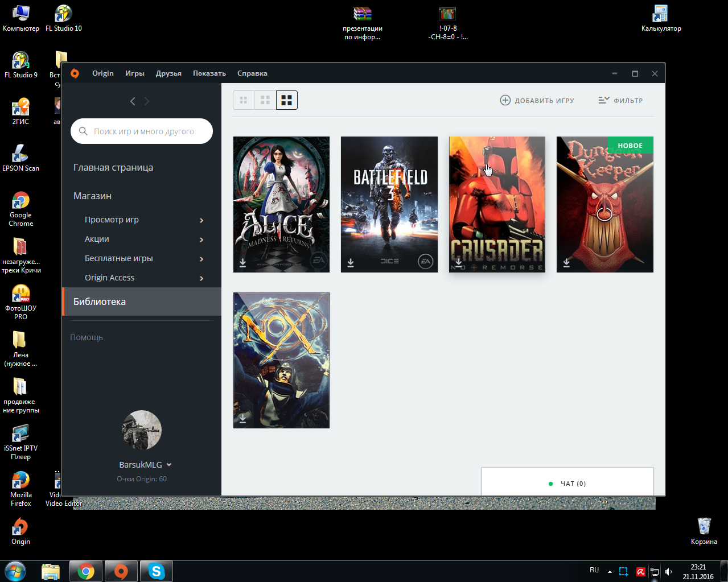Open ФотоШОУ PRO desktop shortcut
The width and height of the screenshot is (728, 582).
[20, 302]
